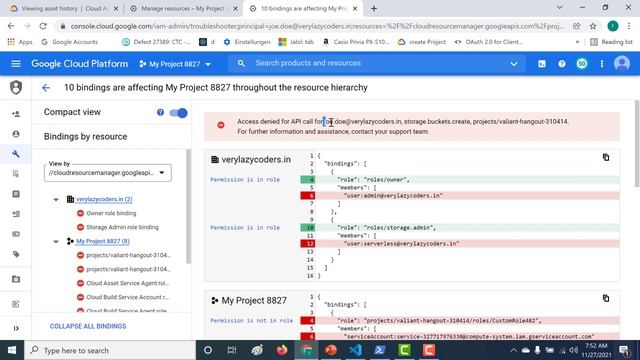Open the help question mark in header
This screenshot has width=640, height=360.
pos(562,64)
